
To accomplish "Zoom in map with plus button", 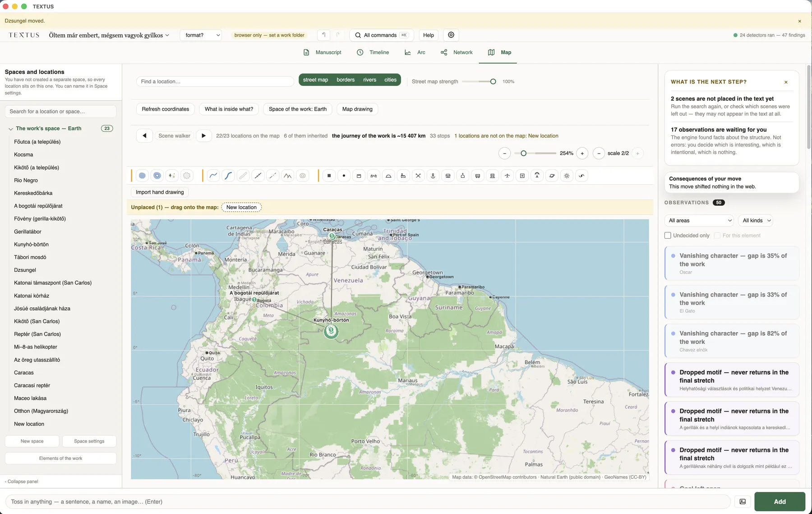I will 582,153.
